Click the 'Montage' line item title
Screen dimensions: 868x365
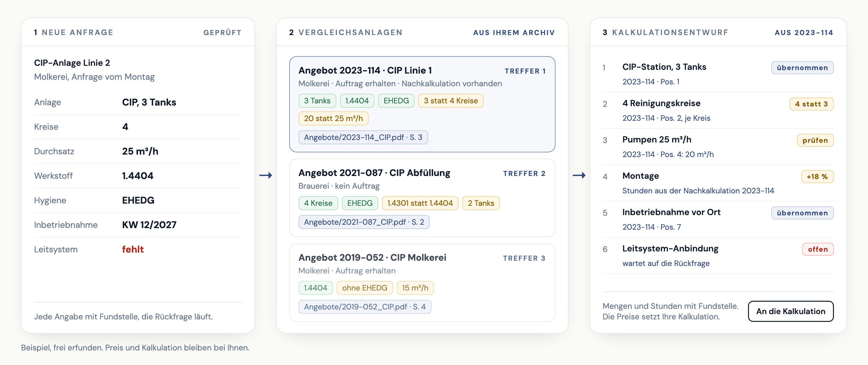640,176
